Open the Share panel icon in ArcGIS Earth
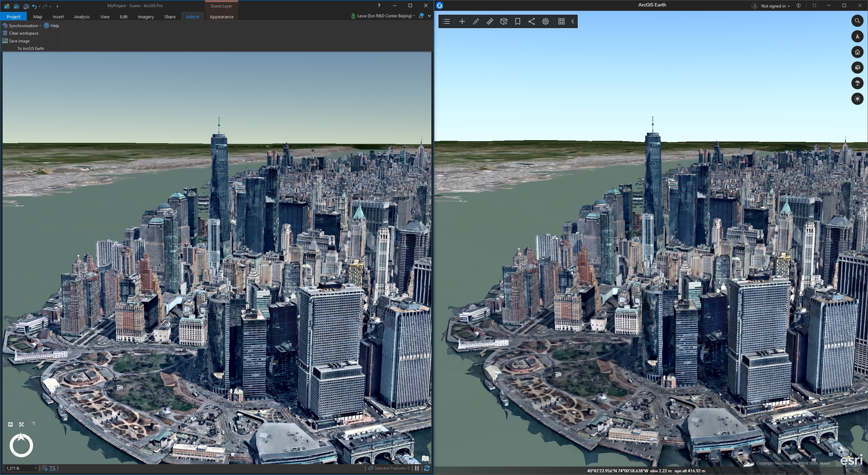Screen dimensions: 868x475 (x=531, y=22)
